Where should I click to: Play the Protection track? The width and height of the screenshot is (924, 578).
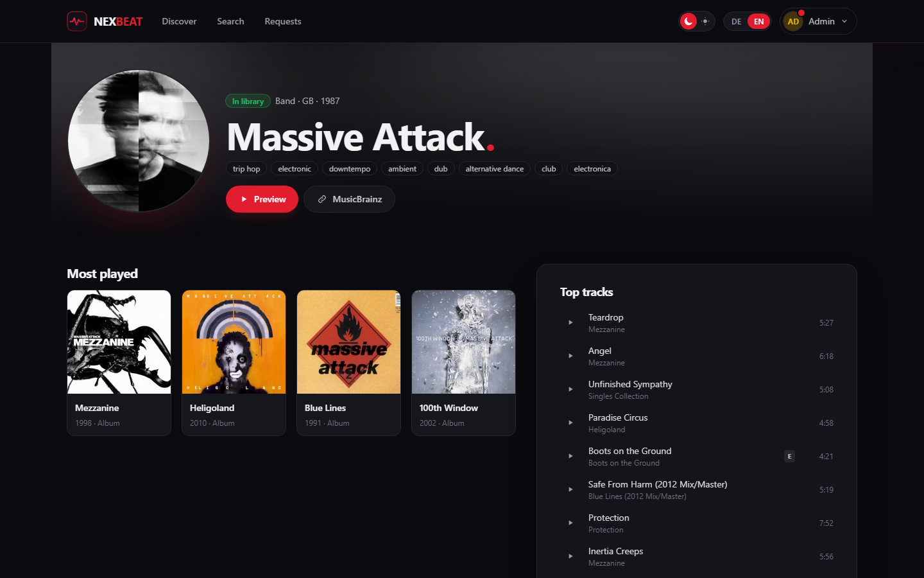[570, 523]
